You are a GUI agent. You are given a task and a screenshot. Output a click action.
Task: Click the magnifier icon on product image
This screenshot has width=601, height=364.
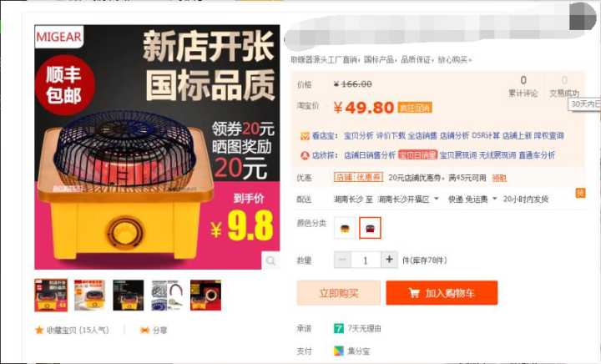coord(270,260)
